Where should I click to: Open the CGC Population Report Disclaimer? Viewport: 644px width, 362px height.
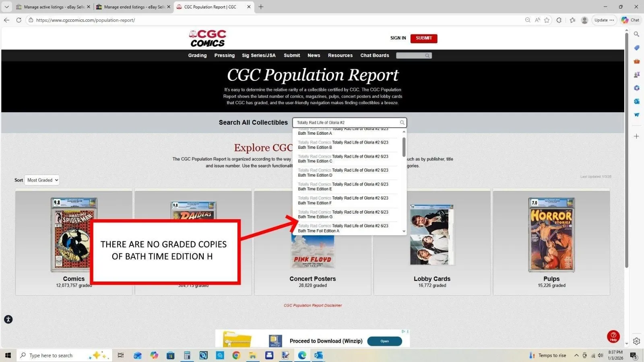tap(313, 305)
